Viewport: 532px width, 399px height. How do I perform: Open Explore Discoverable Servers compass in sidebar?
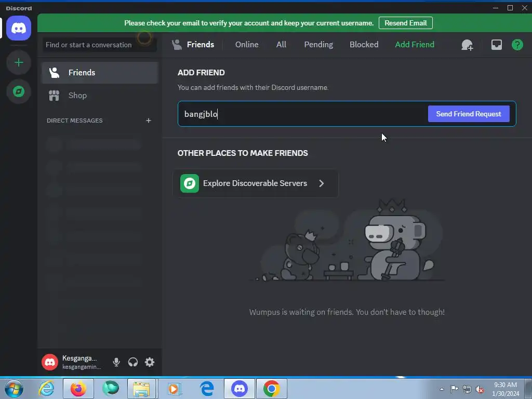tap(19, 91)
